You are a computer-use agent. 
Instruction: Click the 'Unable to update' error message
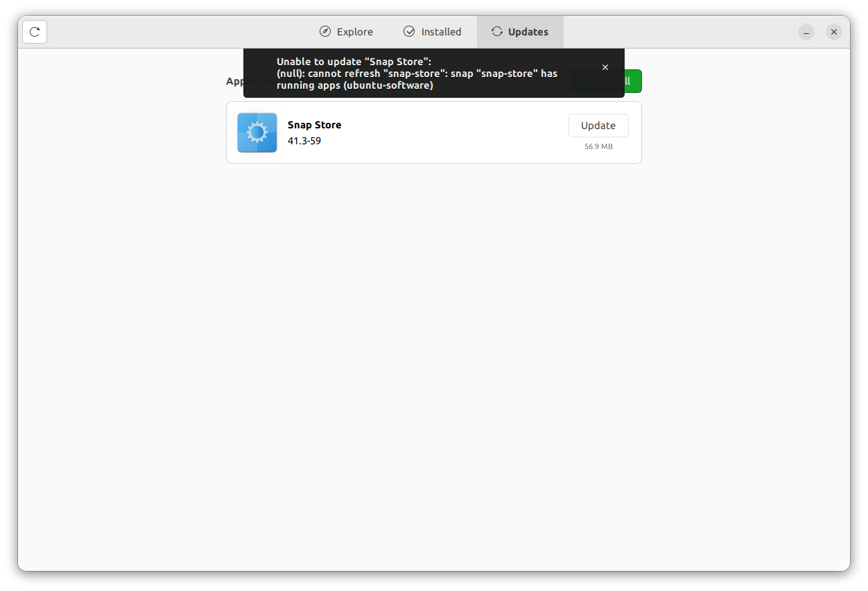pyautogui.click(x=417, y=74)
